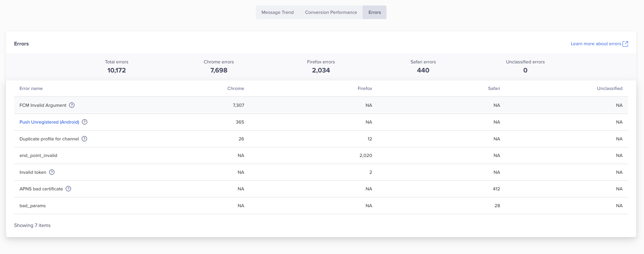Click the Total errors count 10,172
644x254 pixels.
click(116, 70)
